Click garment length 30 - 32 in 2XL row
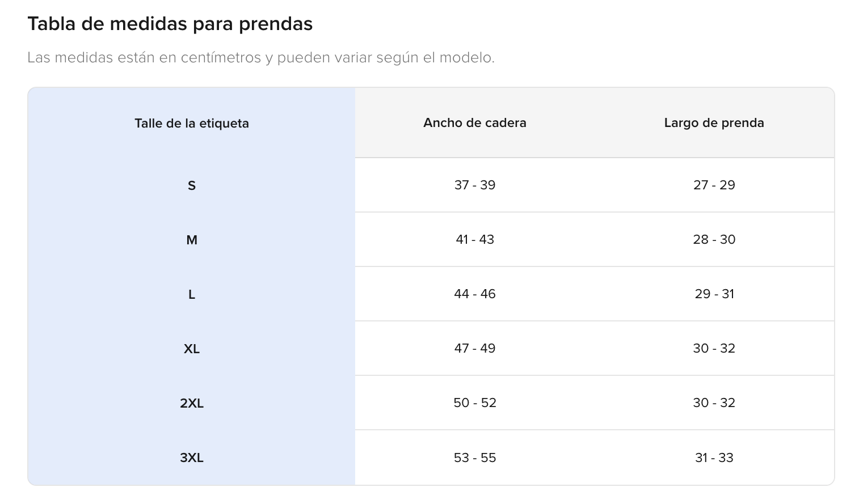 point(714,403)
